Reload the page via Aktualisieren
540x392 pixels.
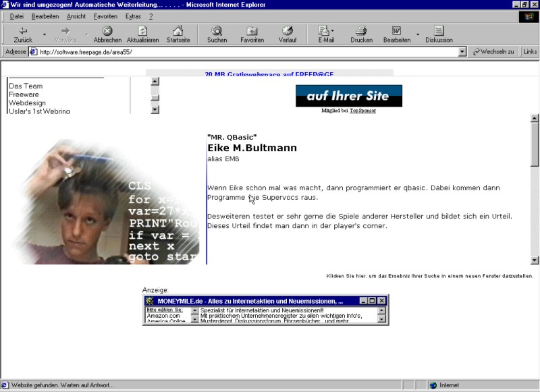coord(142,34)
